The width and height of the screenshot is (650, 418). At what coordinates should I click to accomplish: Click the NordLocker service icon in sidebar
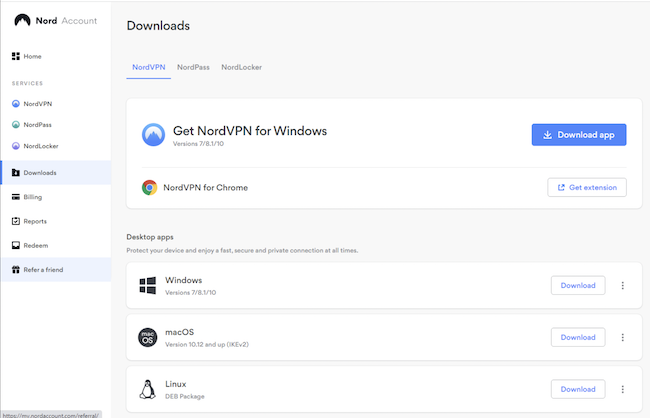16,146
